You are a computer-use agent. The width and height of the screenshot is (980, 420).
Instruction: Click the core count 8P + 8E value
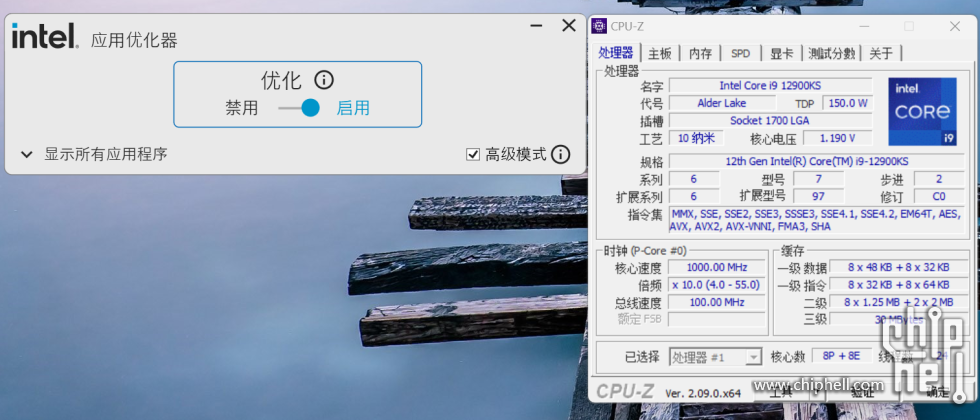tap(841, 356)
